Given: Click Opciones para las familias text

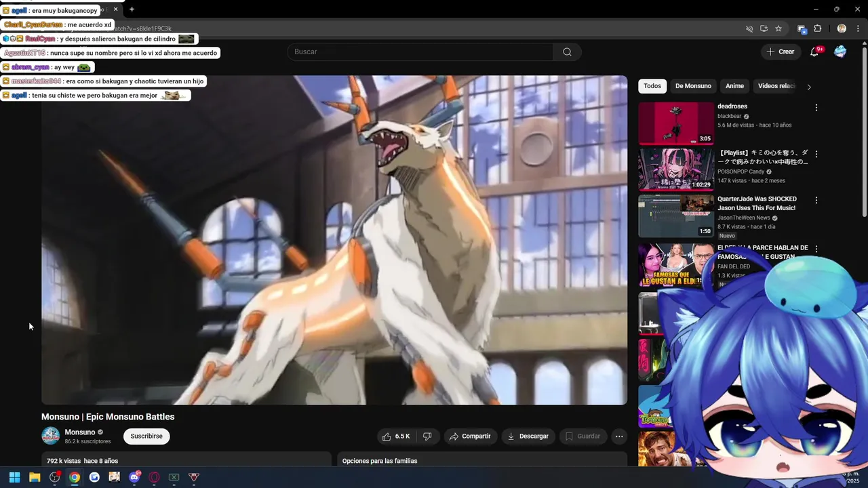Looking at the screenshot, I should (x=380, y=461).
